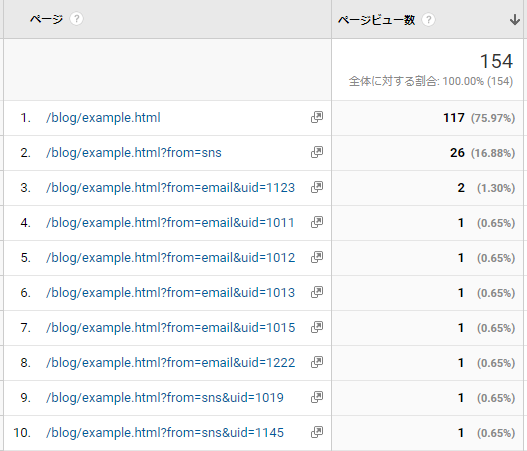
Task: Open external link icon for uid=1222 row
Action: (317, 362)
